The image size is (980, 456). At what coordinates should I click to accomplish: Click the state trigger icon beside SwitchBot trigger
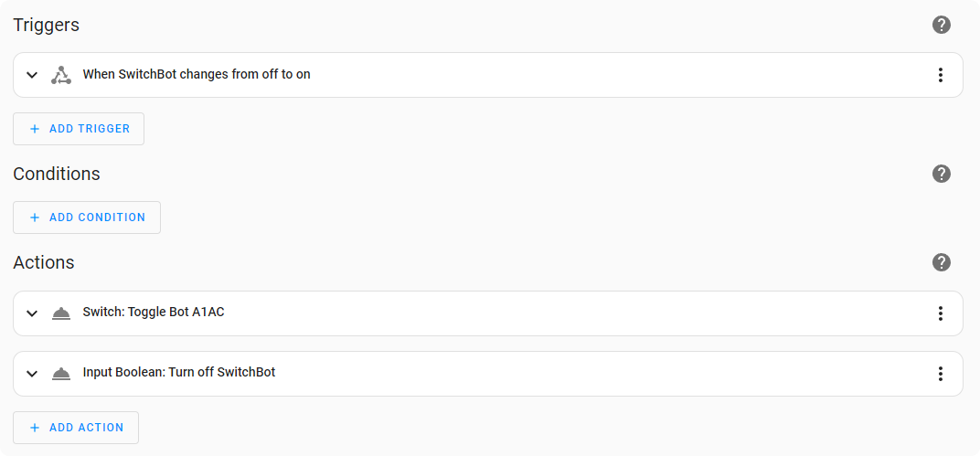pos(61,75)
